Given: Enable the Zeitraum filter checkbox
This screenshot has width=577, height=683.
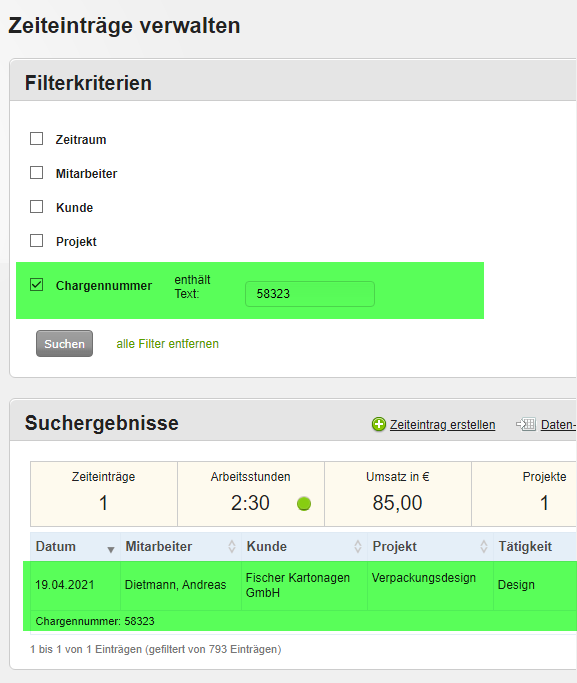Looking at the screenshot, I should pyautogui.click(x=37, y=139).
